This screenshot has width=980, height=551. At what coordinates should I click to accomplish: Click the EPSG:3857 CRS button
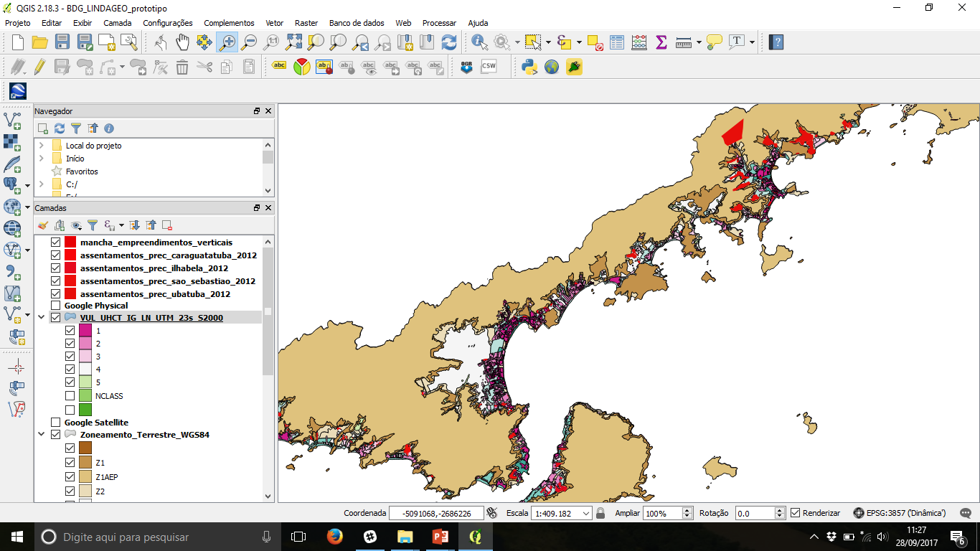(x=900, y=513)
